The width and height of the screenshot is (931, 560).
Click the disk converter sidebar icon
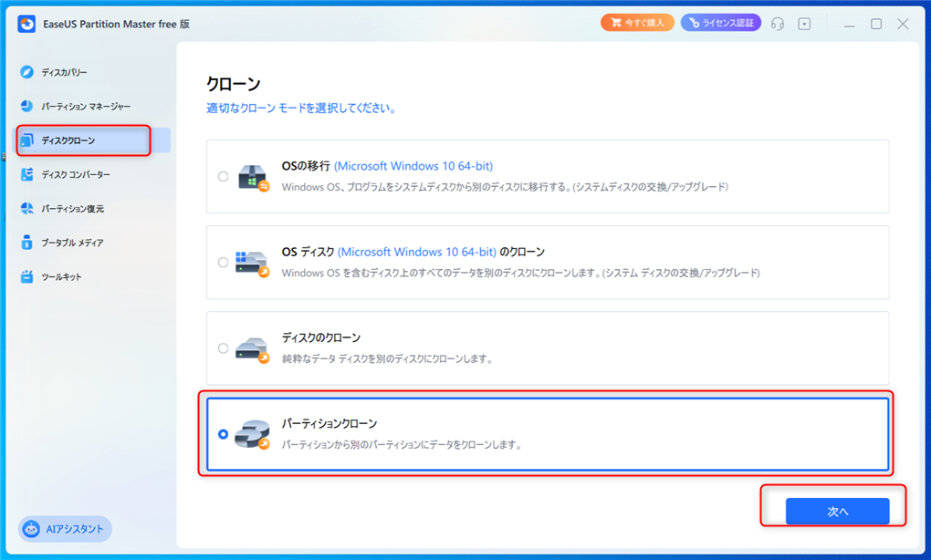tap(26, 174)
